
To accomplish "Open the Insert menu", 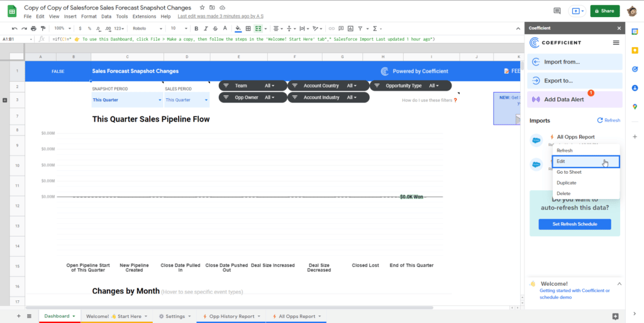I will pyautogui.click(x=70, y=16).
